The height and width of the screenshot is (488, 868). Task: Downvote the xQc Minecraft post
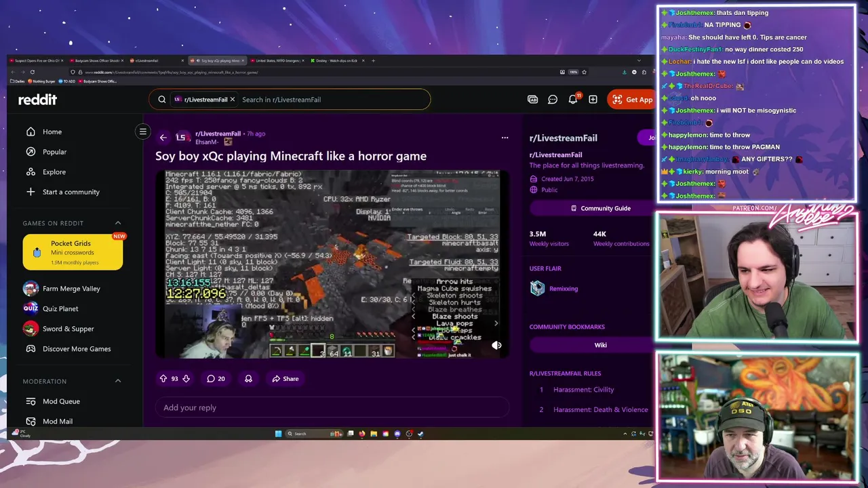[186, 379]
